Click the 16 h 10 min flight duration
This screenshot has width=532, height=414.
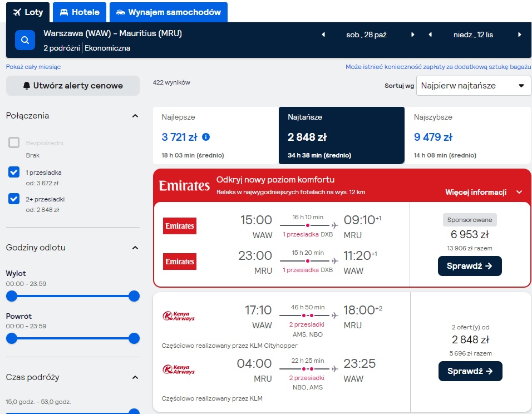pos(308,217)
